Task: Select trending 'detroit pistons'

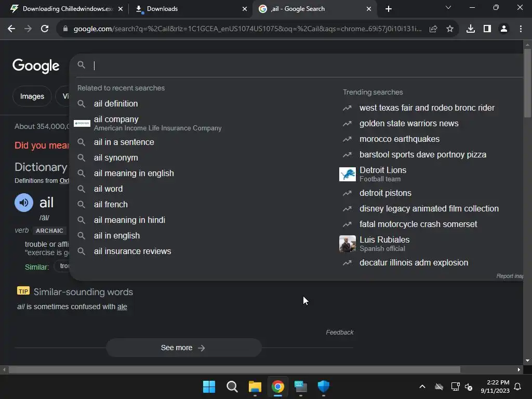Action: tap(385, 193)
